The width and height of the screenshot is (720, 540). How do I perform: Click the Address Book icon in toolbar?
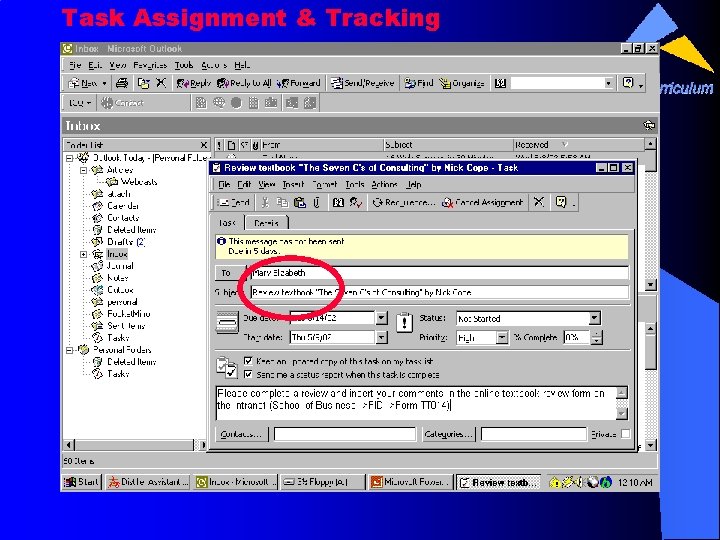click(500, 83)
